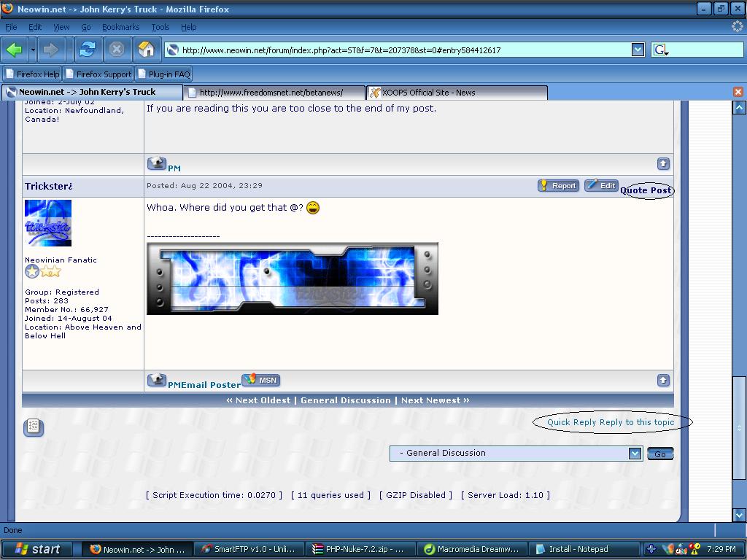Image resolution: width=747 pixels, height=560 pixels.
Task: Click the Firefox throbber activity icon
Action: click(x=737, y=27)
